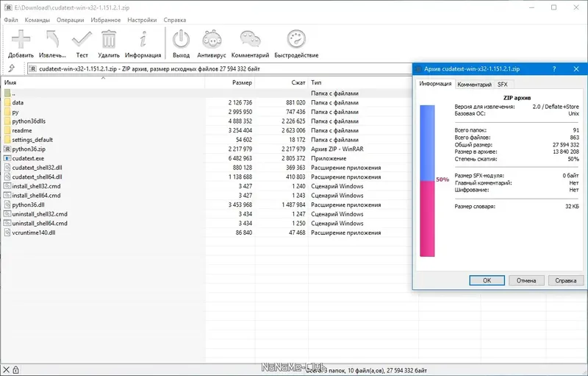
Task: Go up one level with arrow icon
Action: pyautogui.click(x=12, y=68)
